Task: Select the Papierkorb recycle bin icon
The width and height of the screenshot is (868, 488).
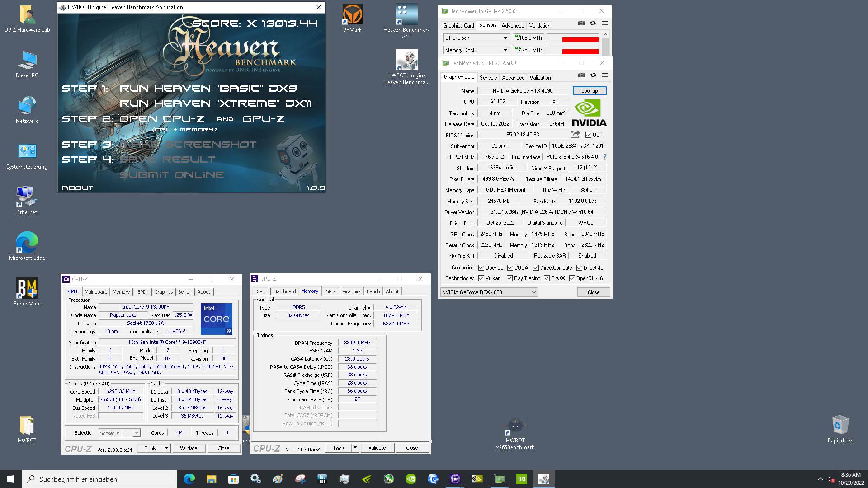Action: 840,429
